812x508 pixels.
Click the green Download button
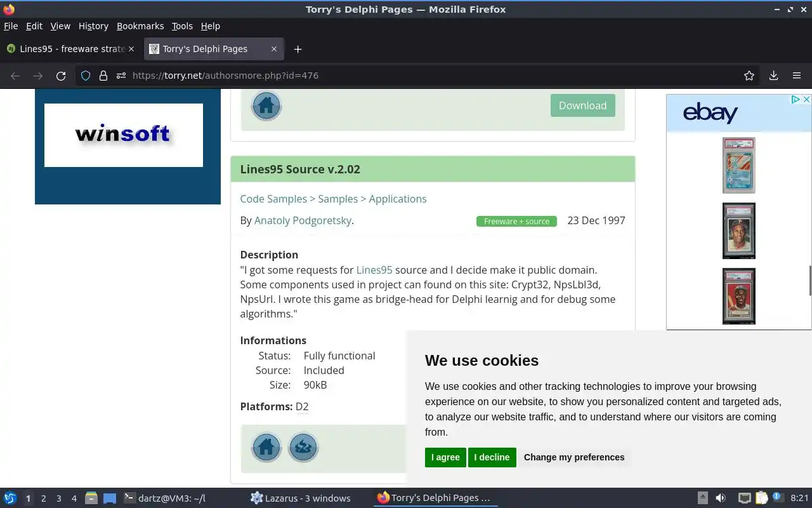pos(582,105)
